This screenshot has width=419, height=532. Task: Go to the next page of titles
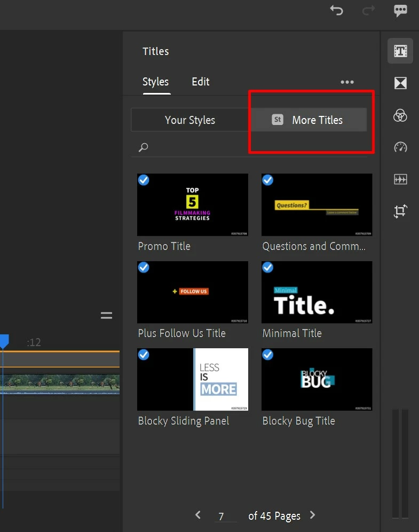(312, 515)
